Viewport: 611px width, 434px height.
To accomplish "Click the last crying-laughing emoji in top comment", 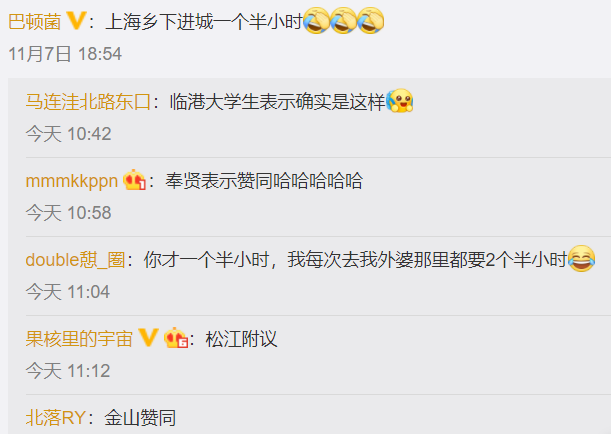I will 371,21.
